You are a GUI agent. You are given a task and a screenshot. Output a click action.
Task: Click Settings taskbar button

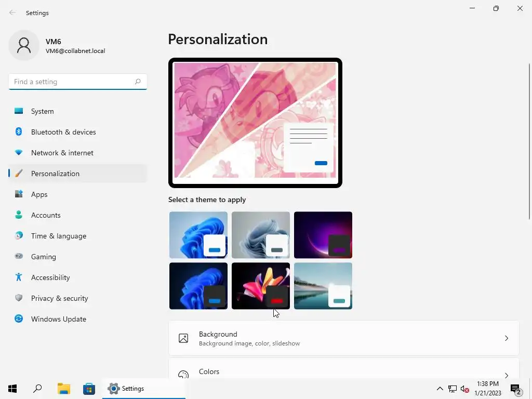tap(144, 389)
